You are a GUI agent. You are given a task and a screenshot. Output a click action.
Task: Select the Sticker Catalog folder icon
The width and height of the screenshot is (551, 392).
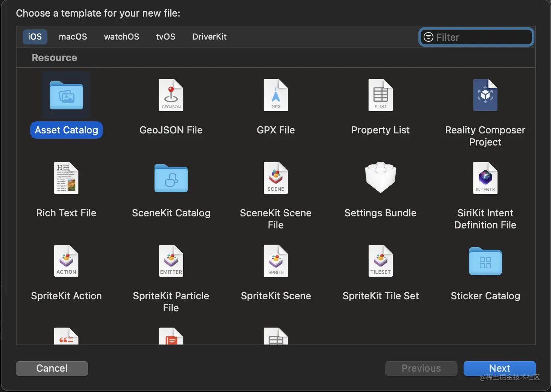click(x=485, y=261)
